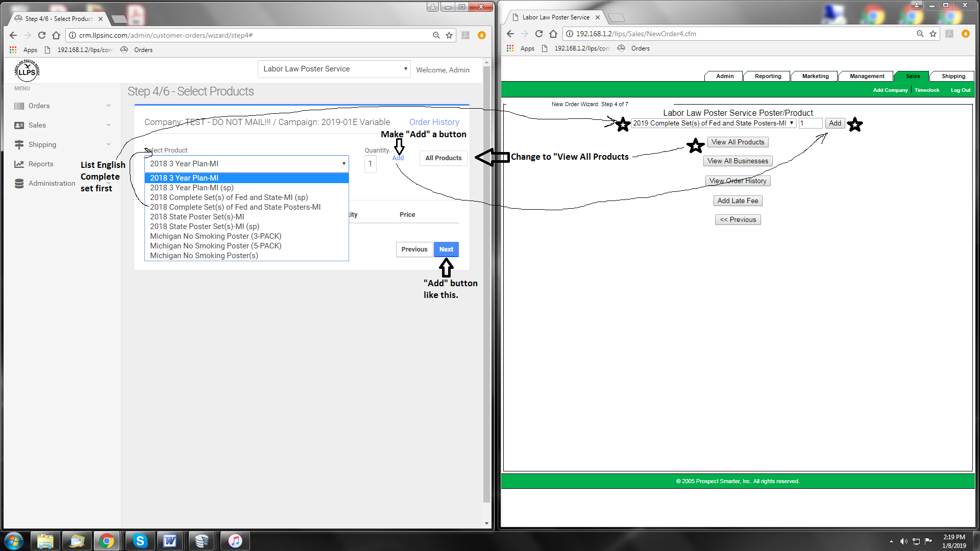
Task: Switch to the Marketing tab
Action: click(815, 76)
